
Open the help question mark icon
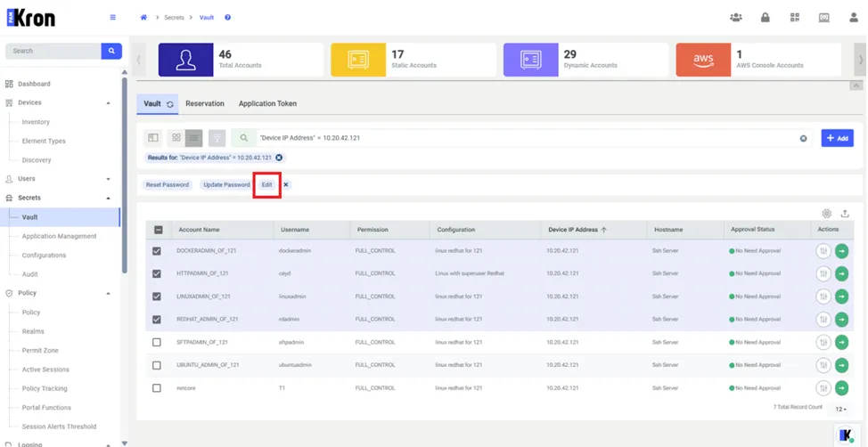[x=227, y=17]
